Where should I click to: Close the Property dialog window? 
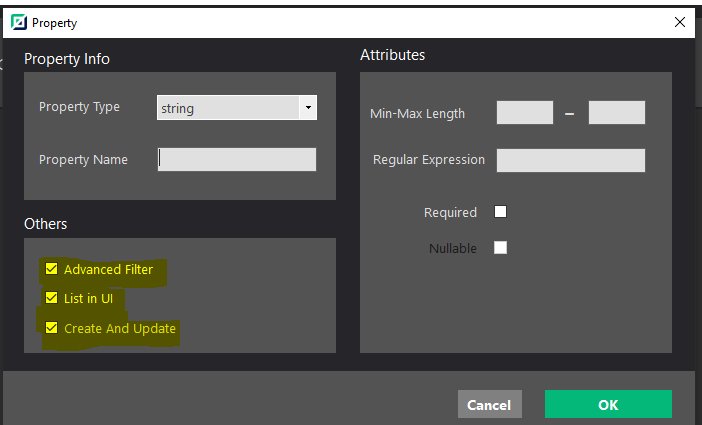pyautogui.click(x=680, y=22)
